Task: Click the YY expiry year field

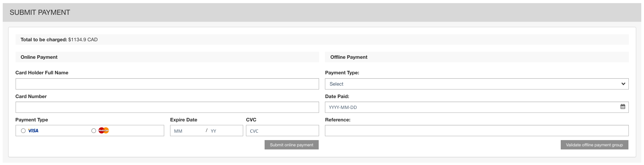Action: [224, 131]
